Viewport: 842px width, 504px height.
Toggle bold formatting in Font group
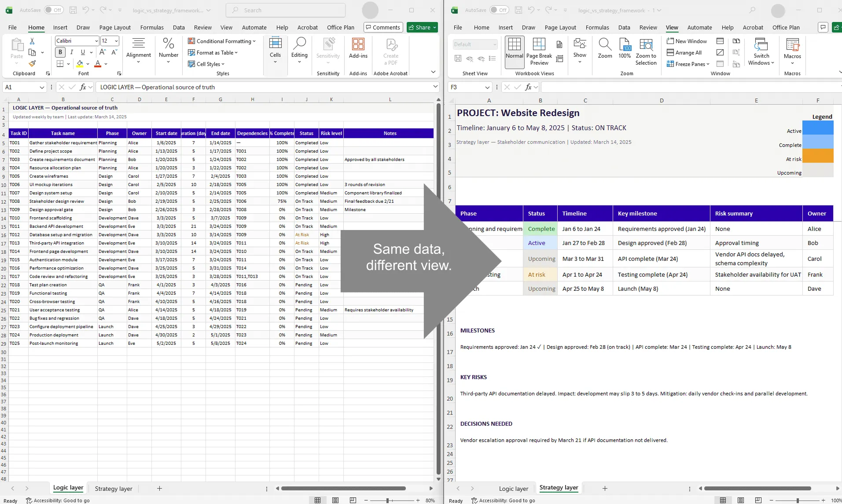pos(60,52)
